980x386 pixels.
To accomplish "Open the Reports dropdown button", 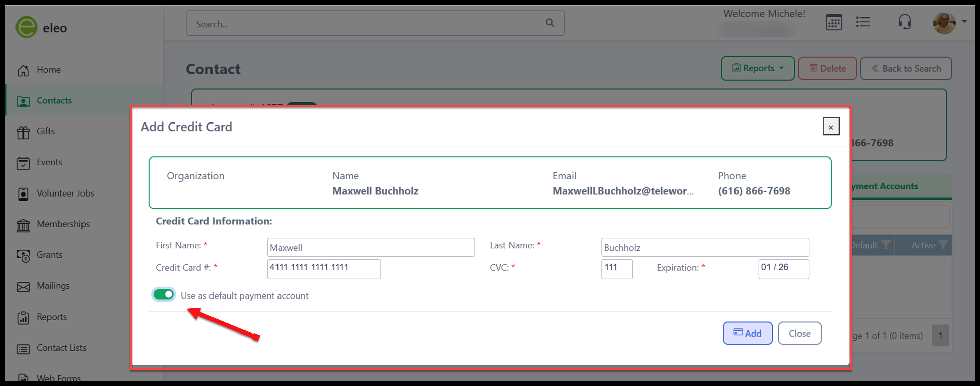I will (757, 68).
